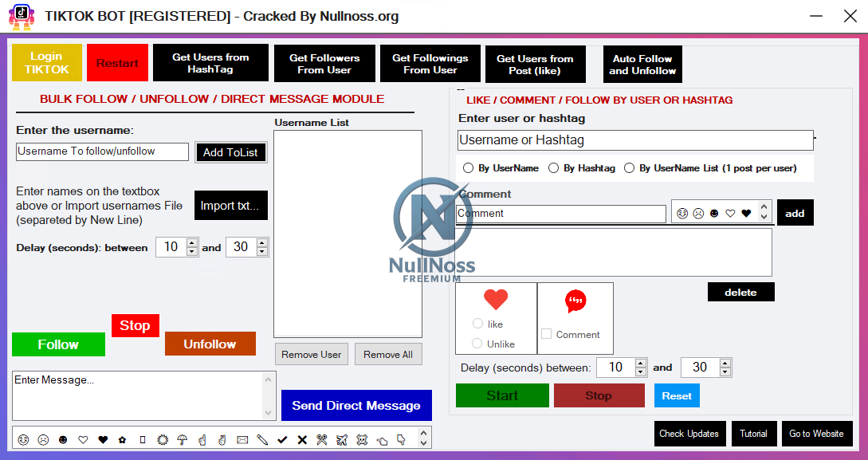Switch to Auto Follow and Unfollow
This screenshot has width=868, height=460.
[x=642, y=64]
